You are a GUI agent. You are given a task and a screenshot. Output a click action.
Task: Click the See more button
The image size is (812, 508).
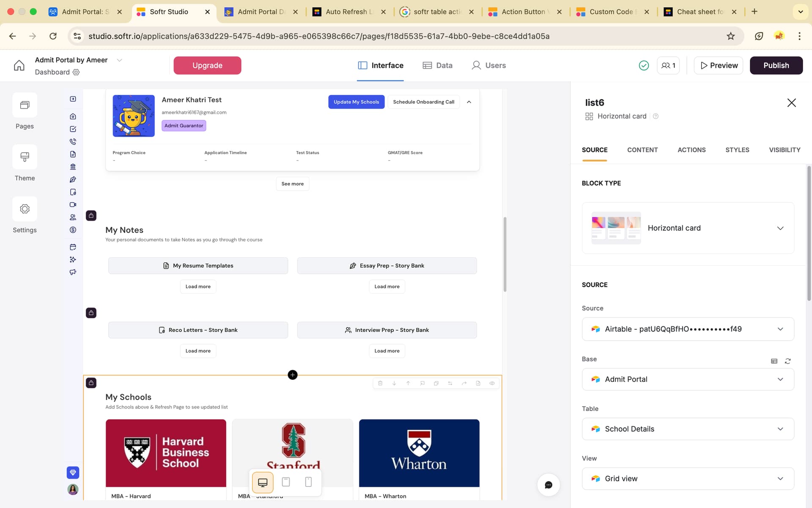click(x=292, y=184)
